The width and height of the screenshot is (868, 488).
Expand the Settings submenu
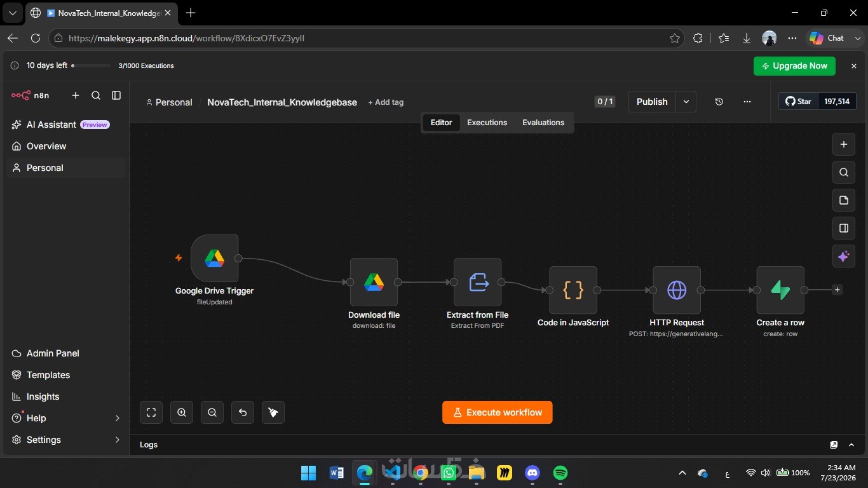click(117, 440)
